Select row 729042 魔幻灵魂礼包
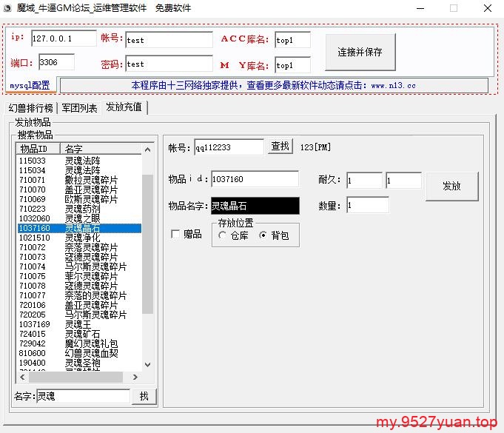This screenshot has width=504, height=433. pos(79,343)
